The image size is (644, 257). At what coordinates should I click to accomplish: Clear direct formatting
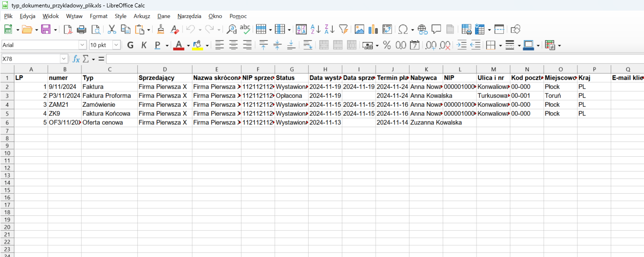[x=174, y=30]
